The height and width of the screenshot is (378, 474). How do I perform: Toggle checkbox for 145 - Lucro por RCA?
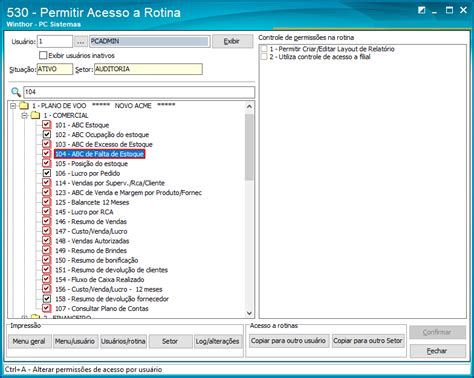click(x=47, y=212)
